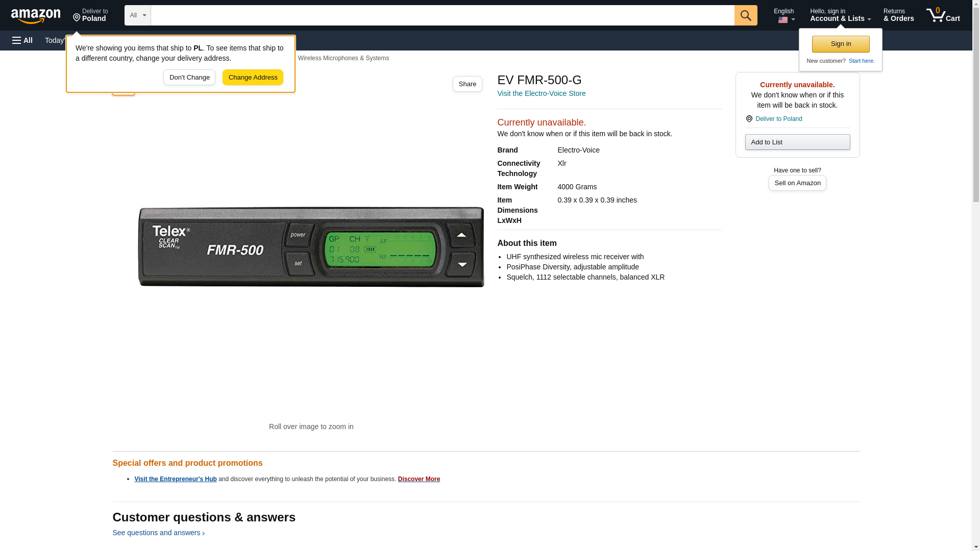Open the shopping cart
The image size is (980, 551).
coord(943,15)
